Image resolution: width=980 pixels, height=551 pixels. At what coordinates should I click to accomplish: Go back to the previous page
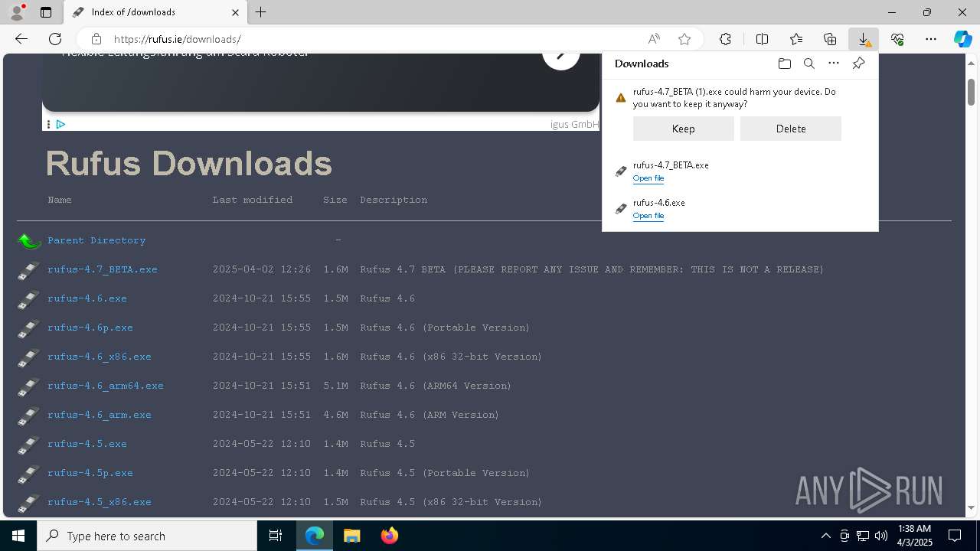point(21,39)
